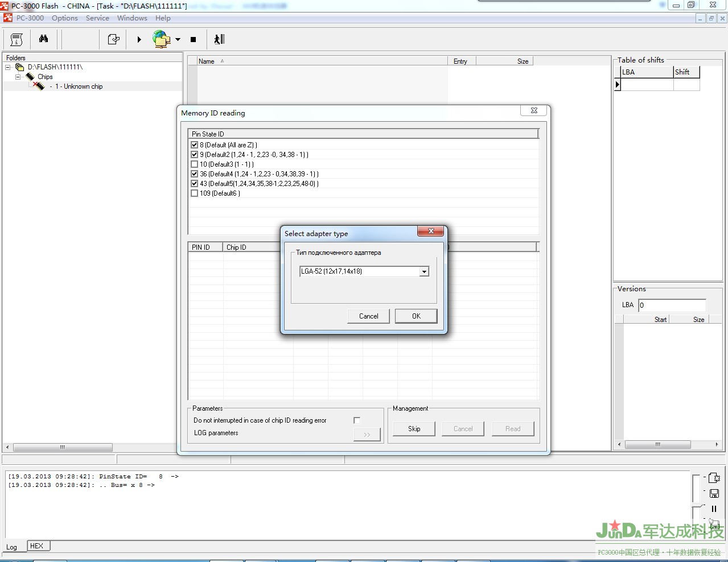Expand LOG parameters with >> button

pyautogui.click(x=367, y=435)
